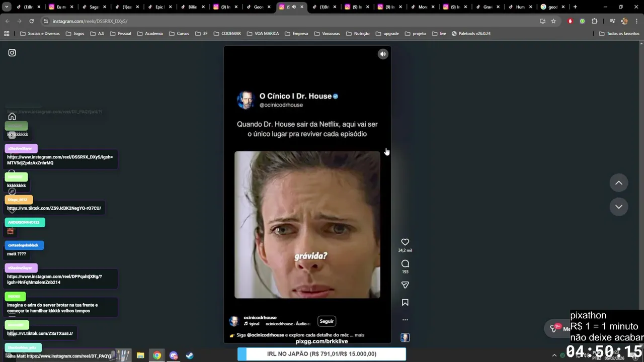The width and height of the screenshot is (644, 362).
Task: Save the reel with bookmark icon
Action: (x=405, y=302)
